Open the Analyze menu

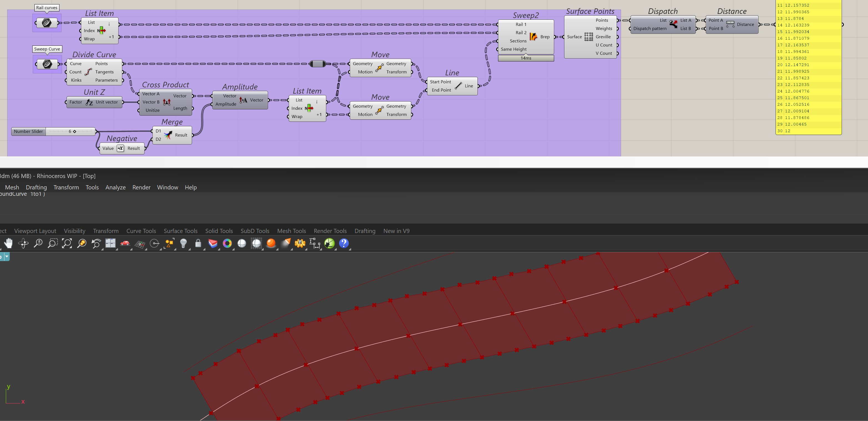(115, 187)
